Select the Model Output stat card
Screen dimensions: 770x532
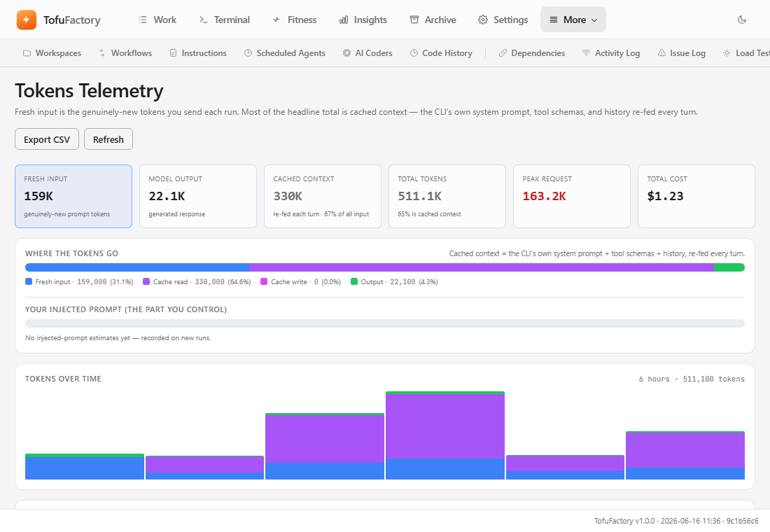(198, 196)
